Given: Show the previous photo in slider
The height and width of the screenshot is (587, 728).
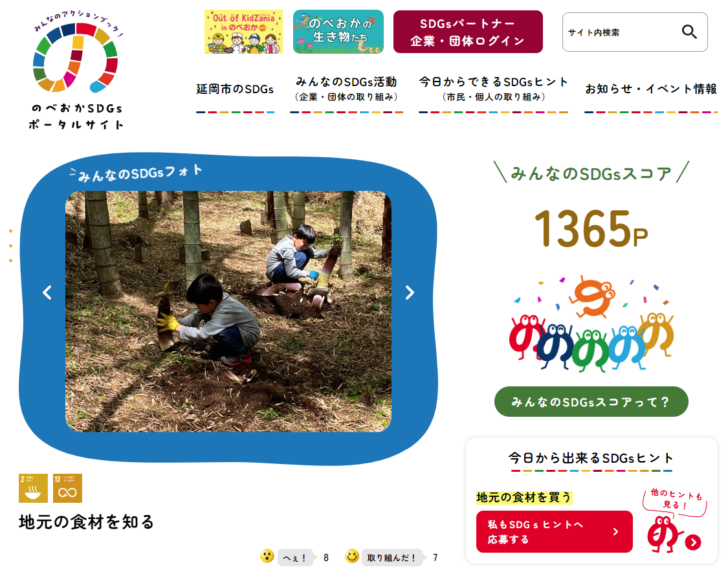Looking at the screenshot, I should pyautogui.click(x=47, y=293).
